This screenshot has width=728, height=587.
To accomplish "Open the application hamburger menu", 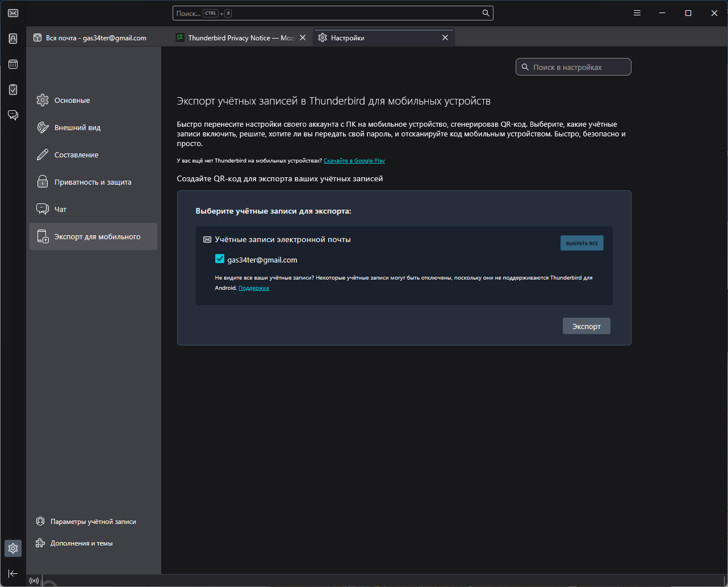I will (x=637, y=13).
